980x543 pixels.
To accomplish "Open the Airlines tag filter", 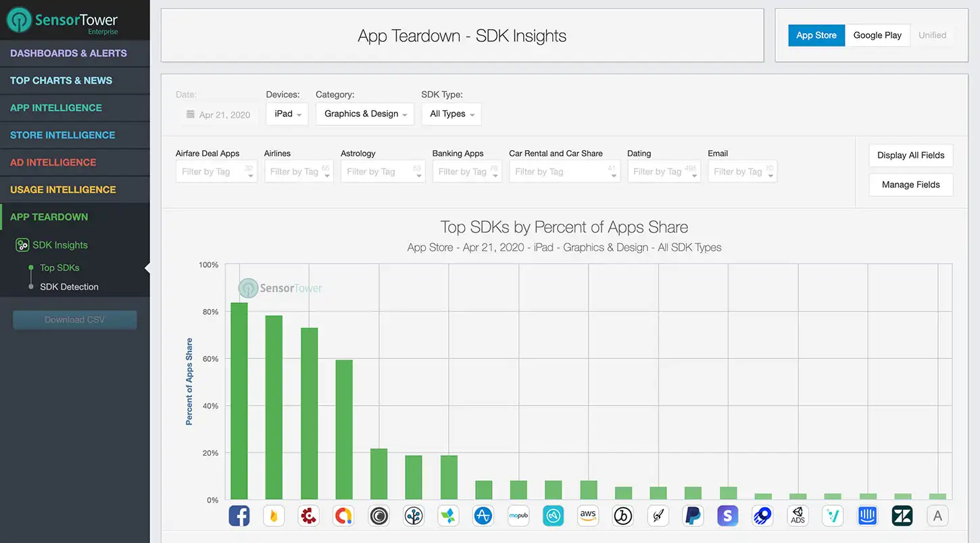I will point(299,172).
